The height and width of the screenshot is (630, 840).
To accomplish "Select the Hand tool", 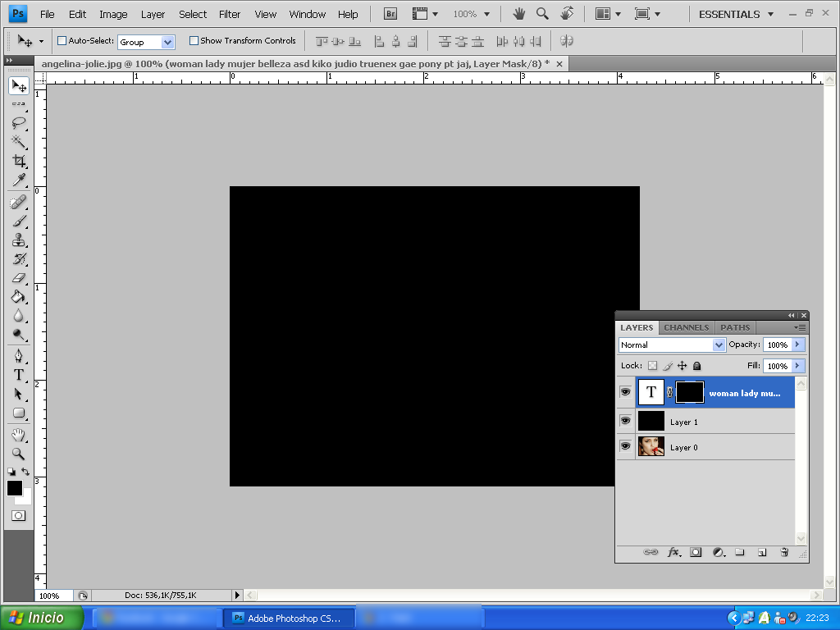I will click(x=18, y=435).
